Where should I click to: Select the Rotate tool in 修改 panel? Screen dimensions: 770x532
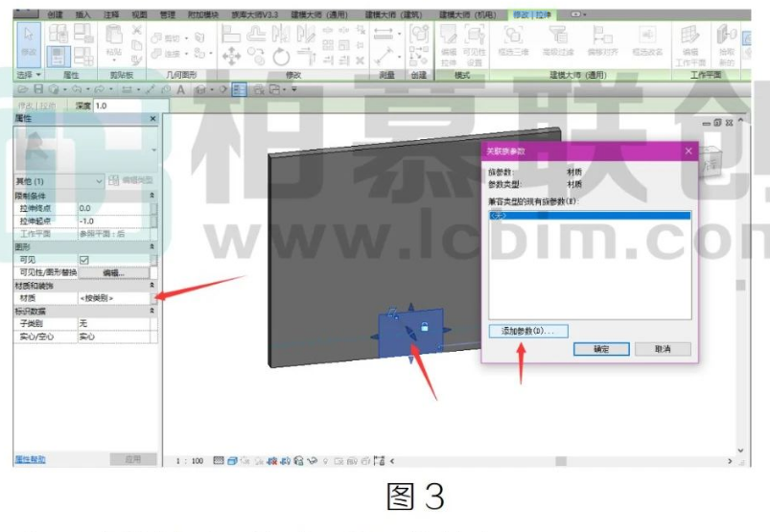click(281, 57)
